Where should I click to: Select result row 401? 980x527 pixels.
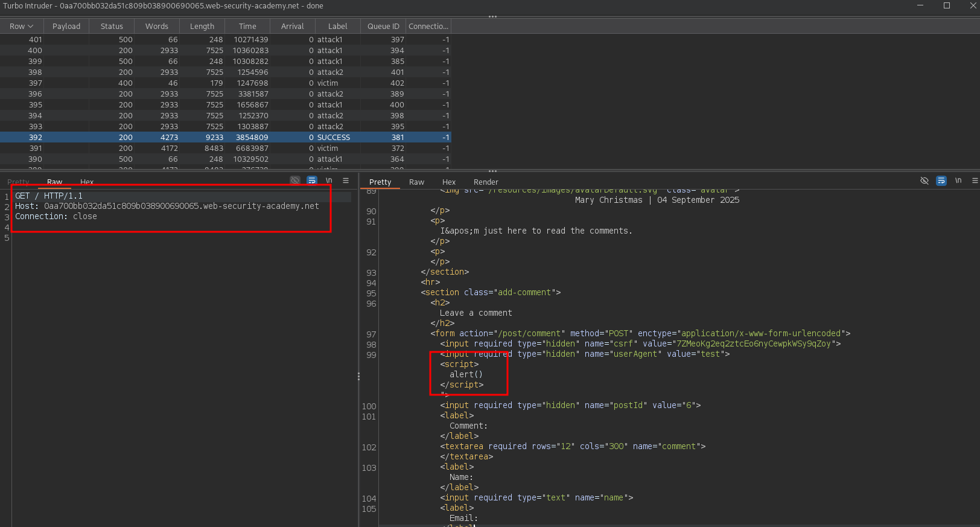[x=225, y=39]
